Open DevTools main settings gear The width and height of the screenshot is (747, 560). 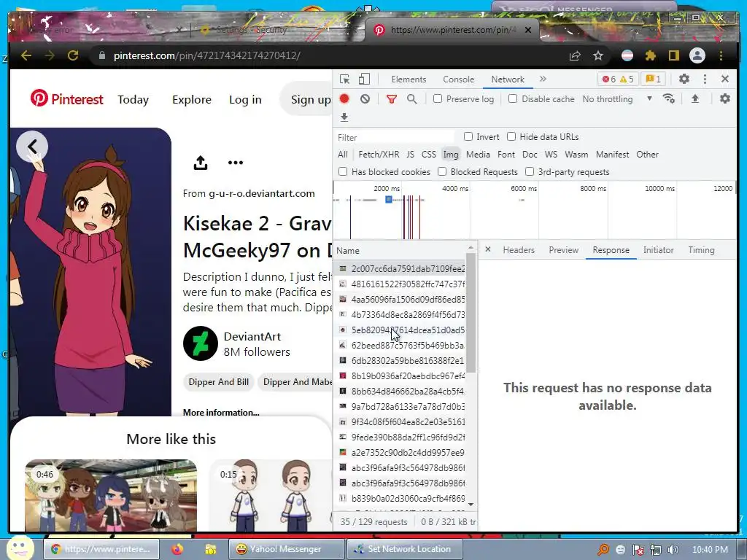click(684, 79)
